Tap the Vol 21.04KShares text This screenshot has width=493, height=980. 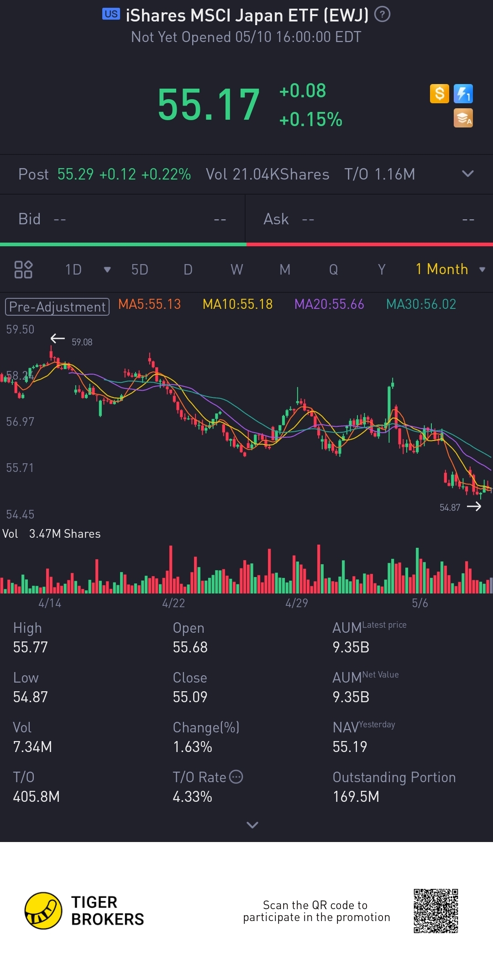point(267,174)
